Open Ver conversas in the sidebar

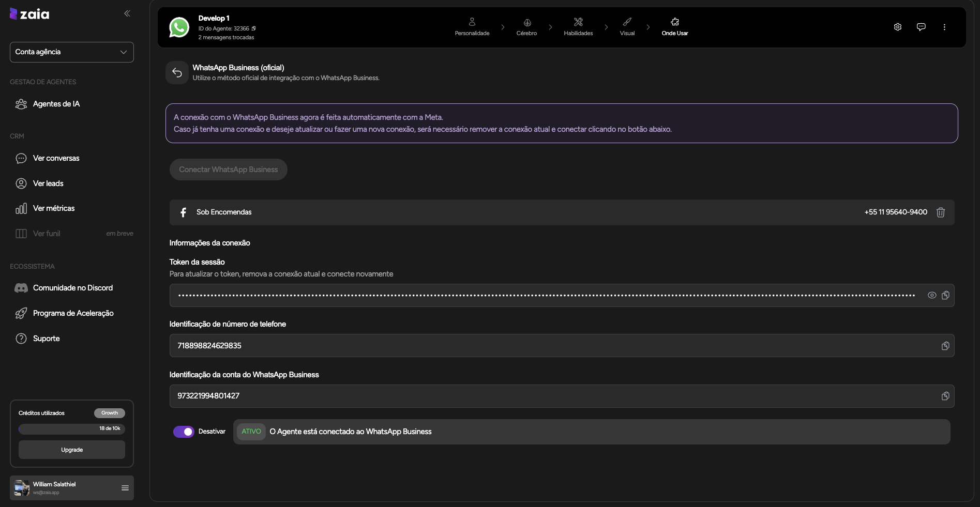[56, 158]
